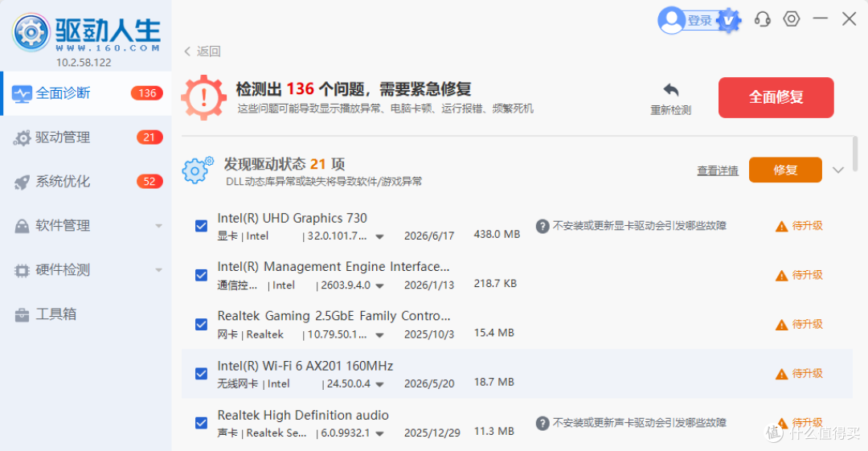Screen dimensions: 868x451
Task: Click the 重新检测 rescan arrow icon
Action: pyautogui.click(x=670, y=90)
